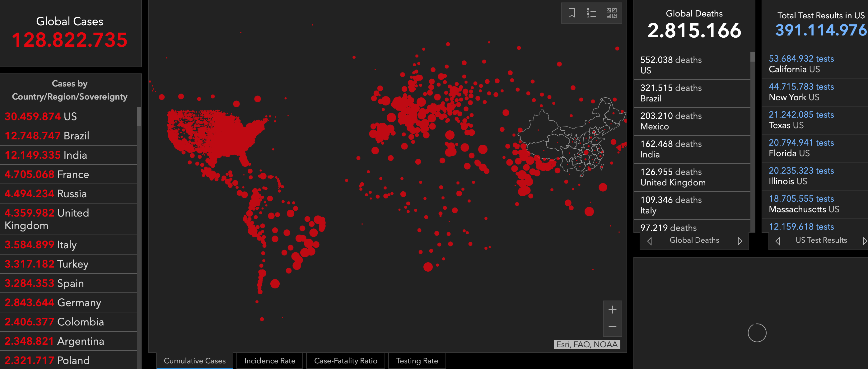Go to previous Global Deaths panel
Viewport: 868px width, 369px height.
pyautogui.click(x=650, y=241)
